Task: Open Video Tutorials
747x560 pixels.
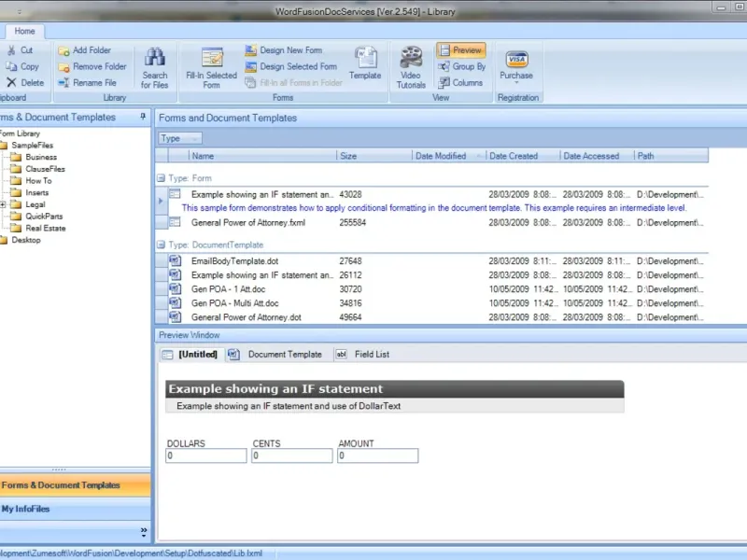Action: [411, 58]
